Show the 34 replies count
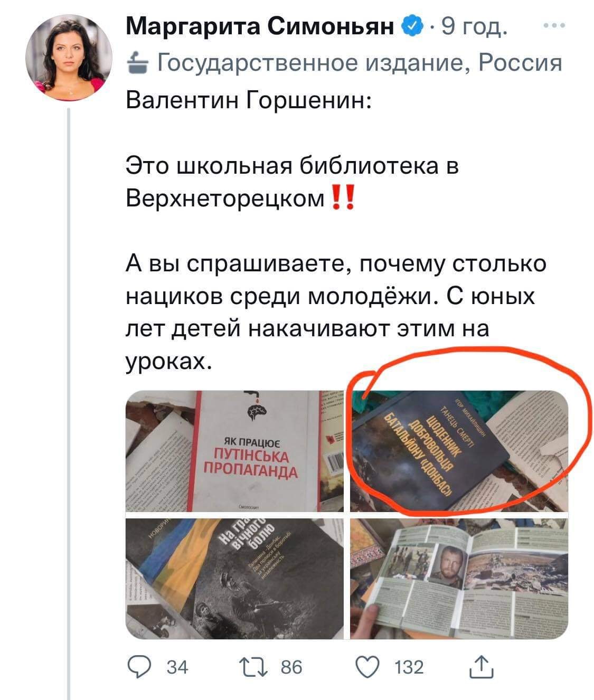Screen dimensions: 594x700 point(177,667)
